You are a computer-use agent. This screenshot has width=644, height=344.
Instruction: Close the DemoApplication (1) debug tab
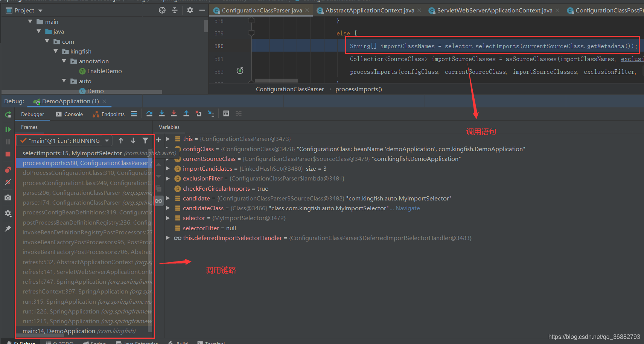tap(104, 101)
